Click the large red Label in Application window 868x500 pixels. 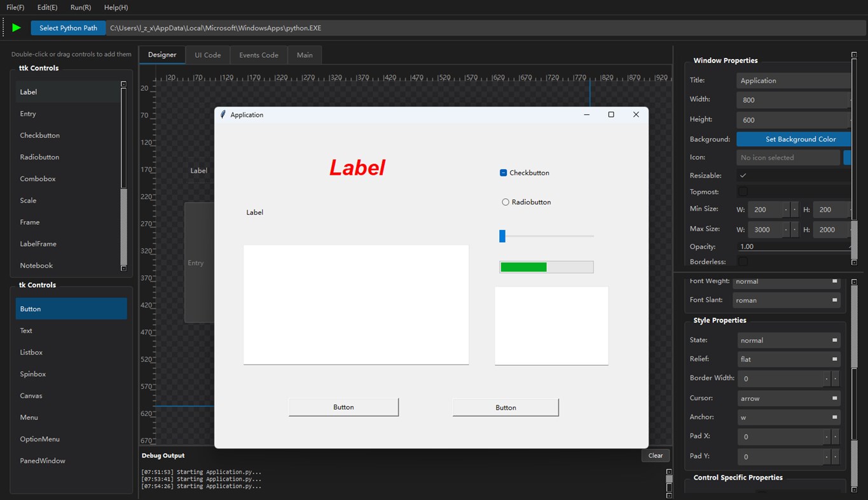coord(357,168)
